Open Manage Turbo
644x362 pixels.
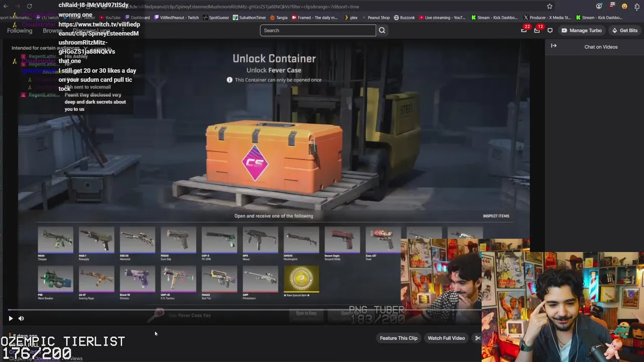coord(581,30)
